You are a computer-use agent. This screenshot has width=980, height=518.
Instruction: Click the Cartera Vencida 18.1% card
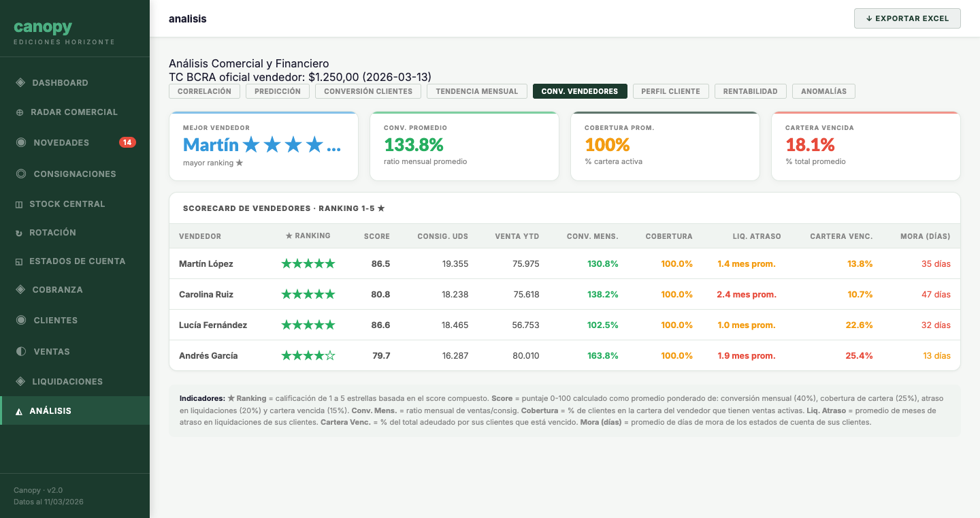click(x=866, y=146)
